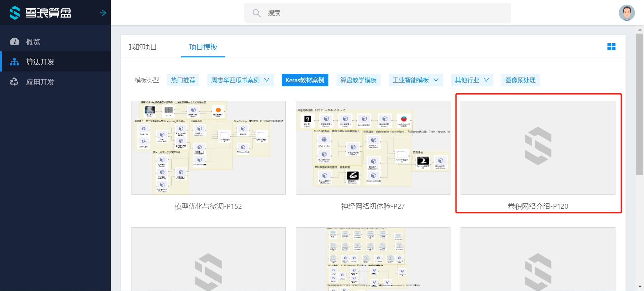Switch to the 我的项目 tab
Screen dimensions: 644x291
coord(143,47)
